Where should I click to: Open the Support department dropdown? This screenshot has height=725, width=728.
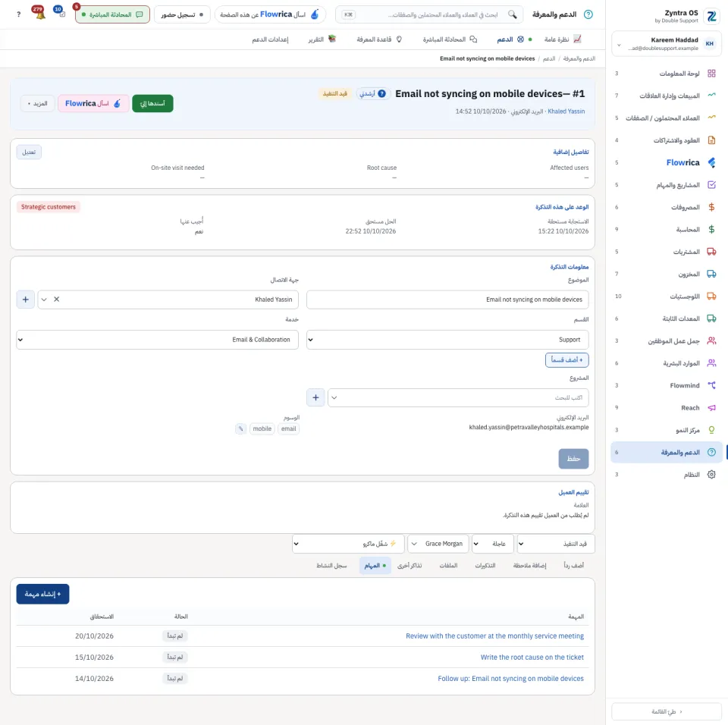(447, 340)
